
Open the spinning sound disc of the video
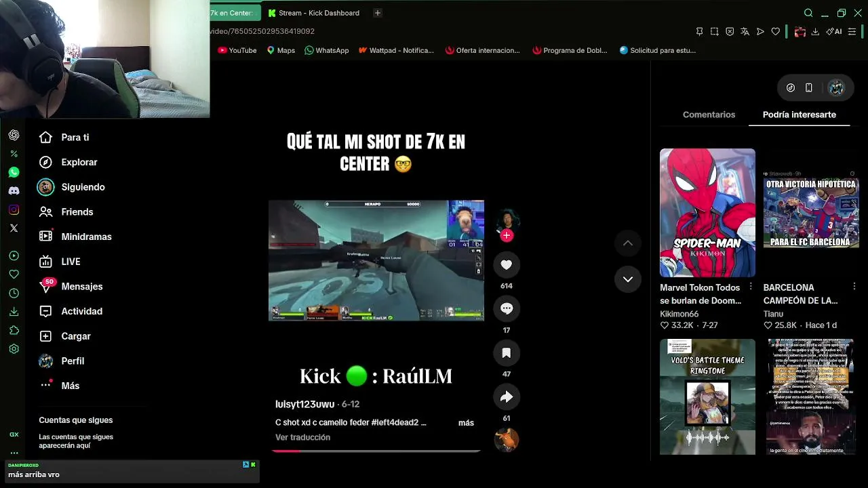tap(507, 440)
